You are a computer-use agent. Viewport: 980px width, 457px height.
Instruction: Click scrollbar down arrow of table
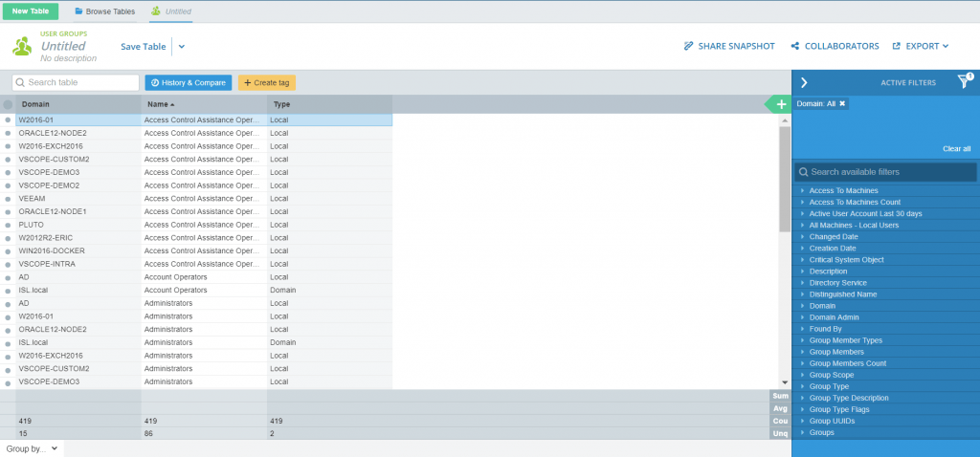click(x=785, y=382)
